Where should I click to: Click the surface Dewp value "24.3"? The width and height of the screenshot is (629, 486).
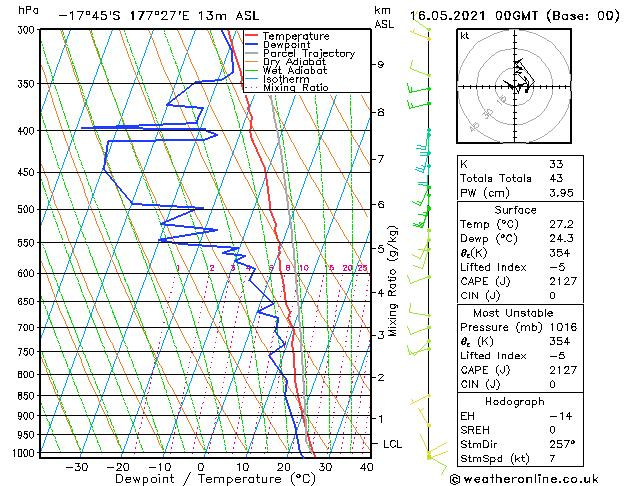click(561, 239)
